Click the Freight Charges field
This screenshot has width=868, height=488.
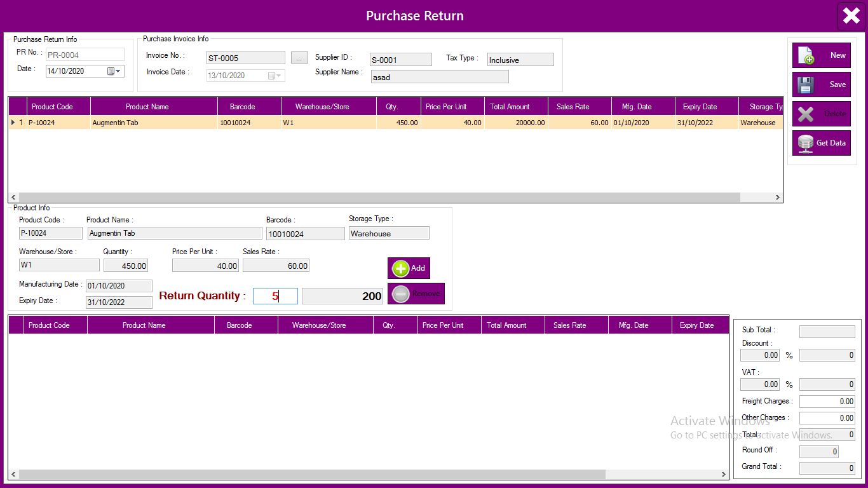tap(827, 402)
